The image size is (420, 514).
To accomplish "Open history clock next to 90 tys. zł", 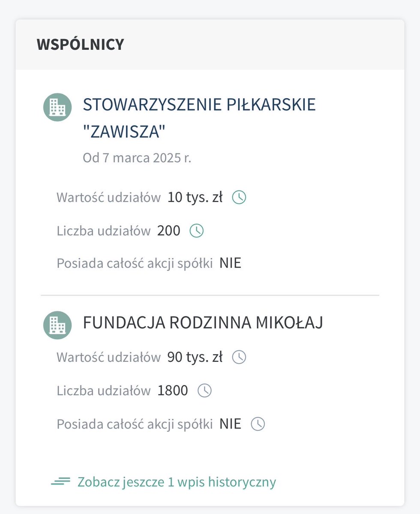I will pos(239,357).
